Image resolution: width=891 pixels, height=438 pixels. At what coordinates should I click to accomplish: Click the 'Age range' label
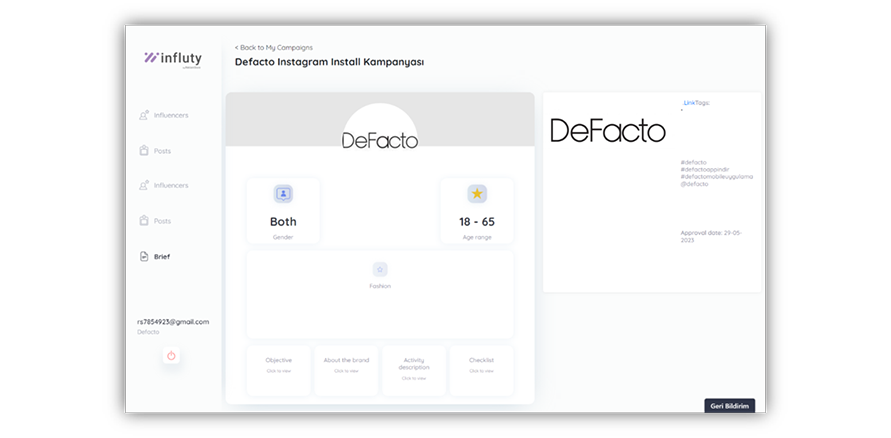coord(477,237)
